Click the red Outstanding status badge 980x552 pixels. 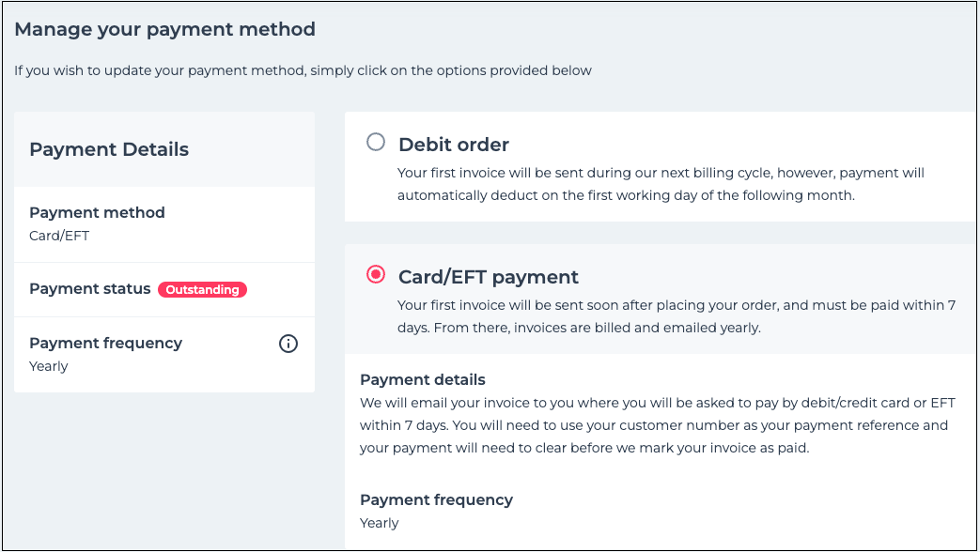click(202, 290)
